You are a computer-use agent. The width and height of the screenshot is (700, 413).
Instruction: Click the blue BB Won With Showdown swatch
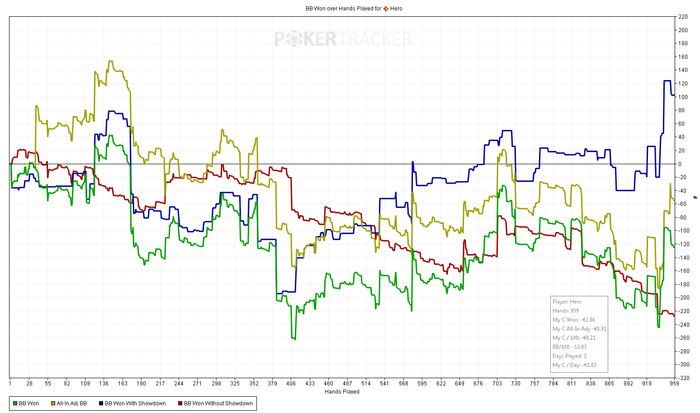coord(101,403)
